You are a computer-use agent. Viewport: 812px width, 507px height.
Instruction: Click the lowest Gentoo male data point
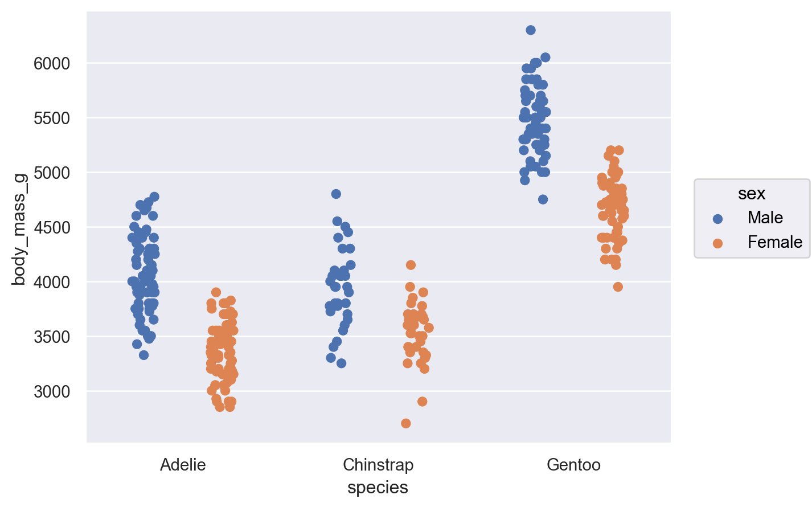coord(543,199)
